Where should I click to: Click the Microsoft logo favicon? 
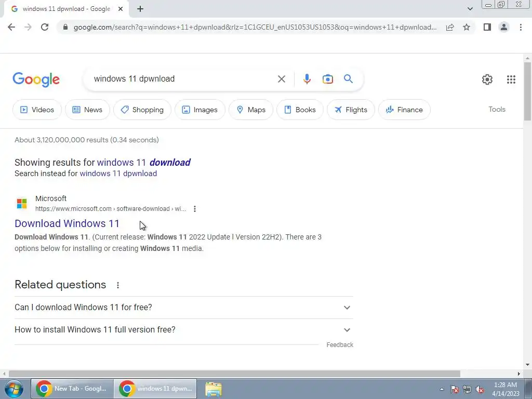[22, 204]
